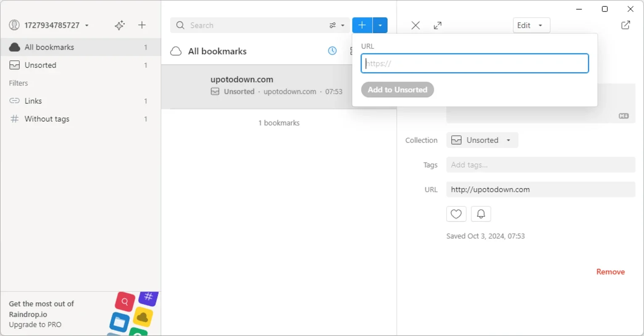
Task: Click into the https:// URL input field
Action: point(475,63)
